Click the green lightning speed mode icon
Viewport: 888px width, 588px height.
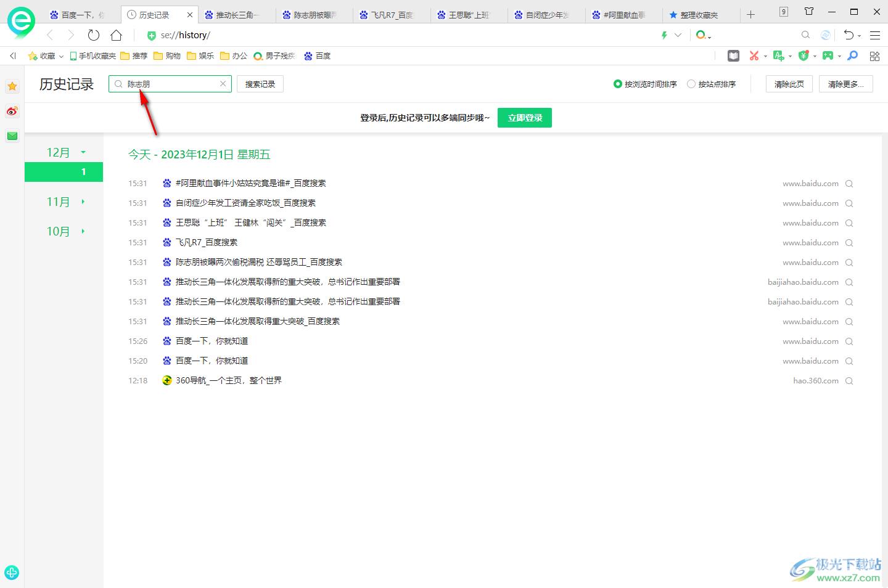tap(664, 35)
